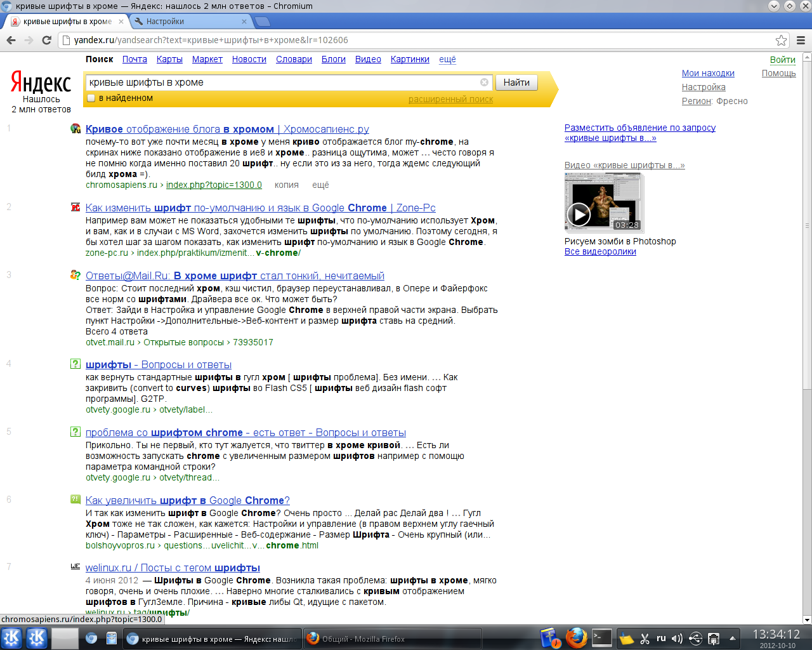Play the 'Рисуем зомби в Photoshop' video
This screenshot has height=650, width=812.
(579, 215)
